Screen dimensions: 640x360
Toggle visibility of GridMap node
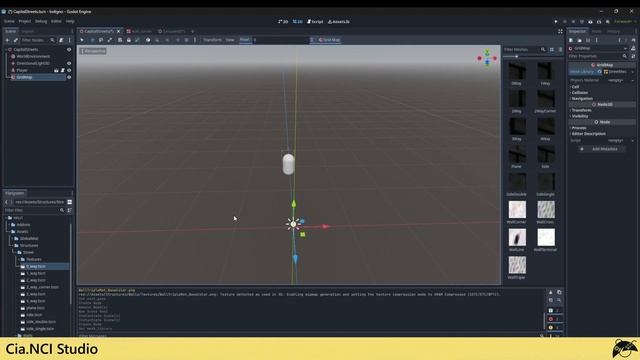tap(69, 77)
